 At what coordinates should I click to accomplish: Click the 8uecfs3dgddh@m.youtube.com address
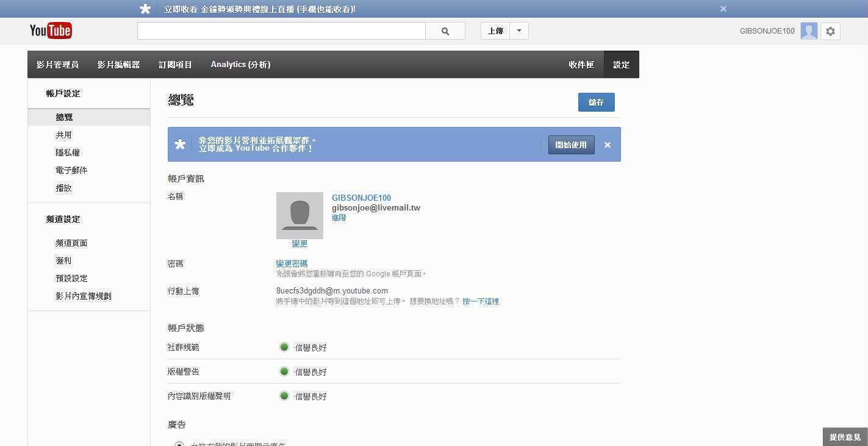pyautogui.click(x=332, y=291)
